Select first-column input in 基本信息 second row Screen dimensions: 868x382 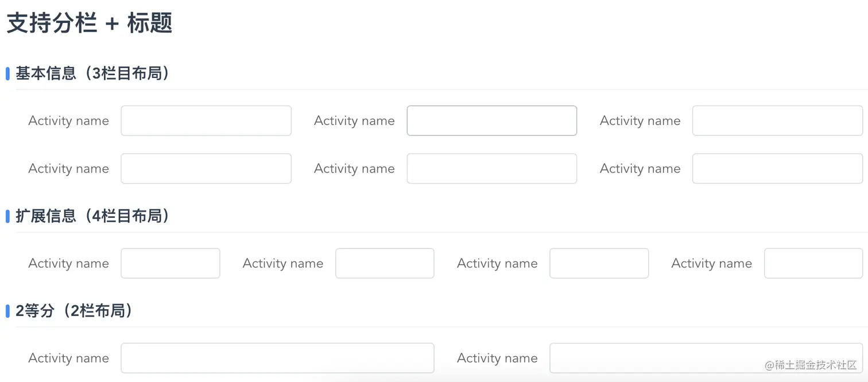pyautogui.click(x=206, y=169)
